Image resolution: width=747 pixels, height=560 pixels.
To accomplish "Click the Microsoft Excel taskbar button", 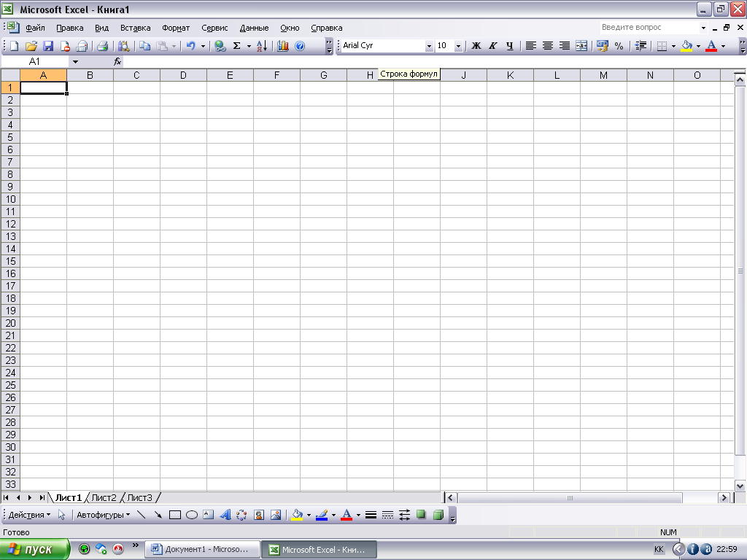I will [x=320, y=549].
